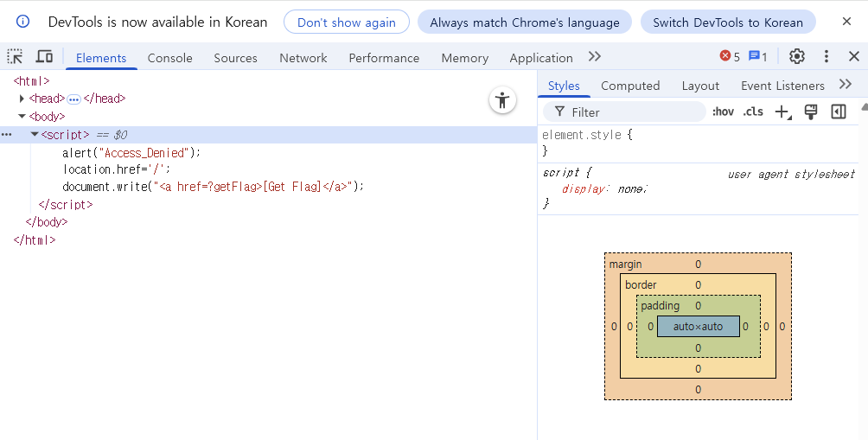Click Switch DevTools to Korean
Viewport: 868px width, 440px height.
pyautogui.click(x=728, y=22)
